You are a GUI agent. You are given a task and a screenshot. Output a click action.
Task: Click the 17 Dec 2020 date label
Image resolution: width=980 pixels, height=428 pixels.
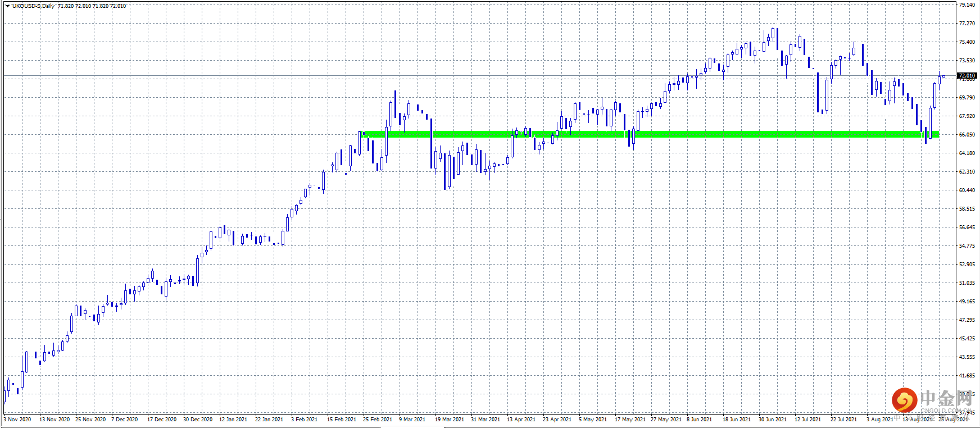(162, 419)
